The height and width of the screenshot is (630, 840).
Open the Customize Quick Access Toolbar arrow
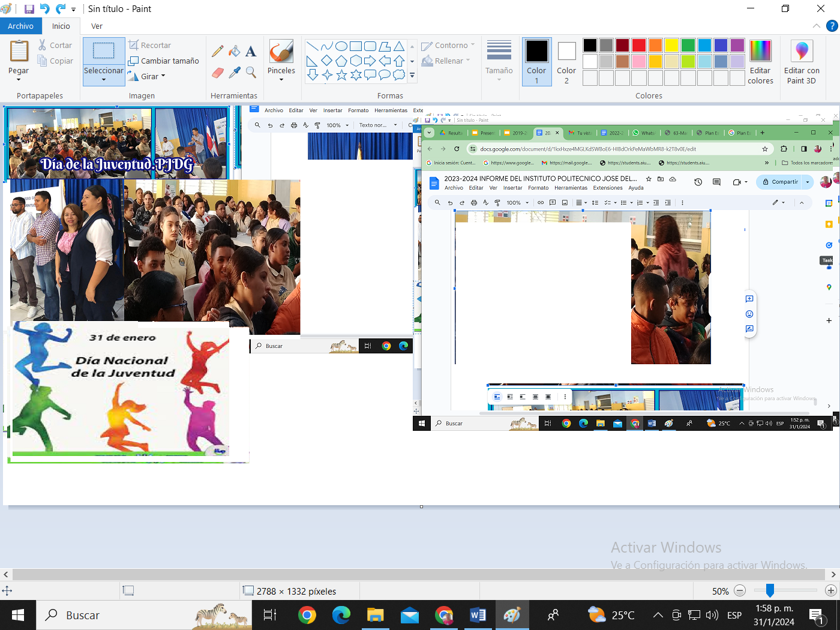(x=73, y=10)
